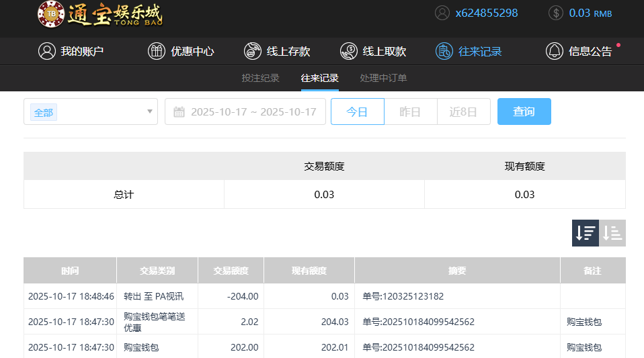This screenshot has height=358, width=644.
Task: Toggle descending sort order button
Action: coord(585,233)
